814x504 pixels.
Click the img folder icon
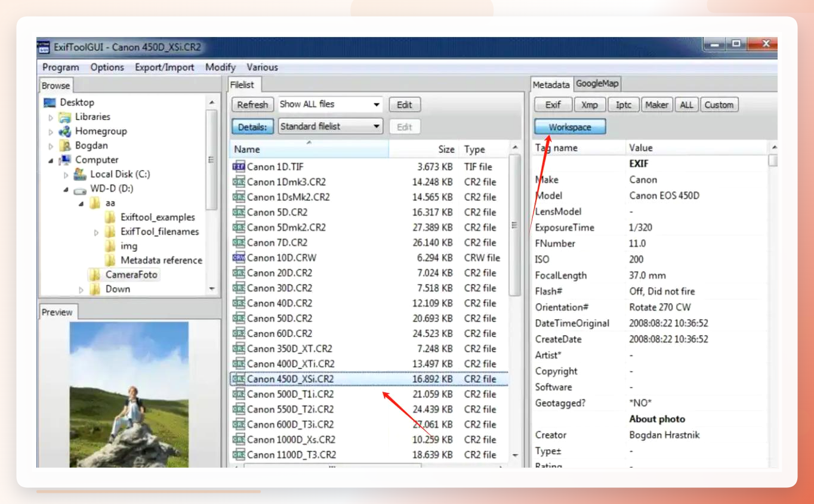[x=110, y=246]
